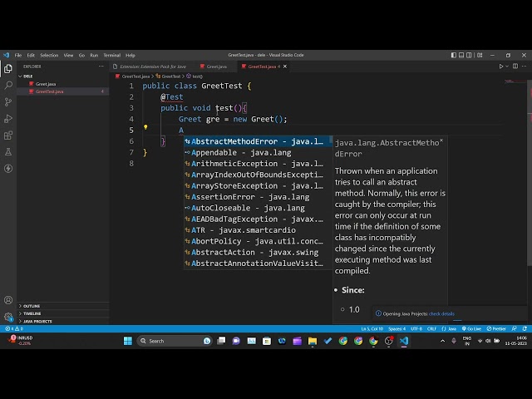
Task: Select the AutoCloseable suggestion
Action: click(x=257, y=208)
